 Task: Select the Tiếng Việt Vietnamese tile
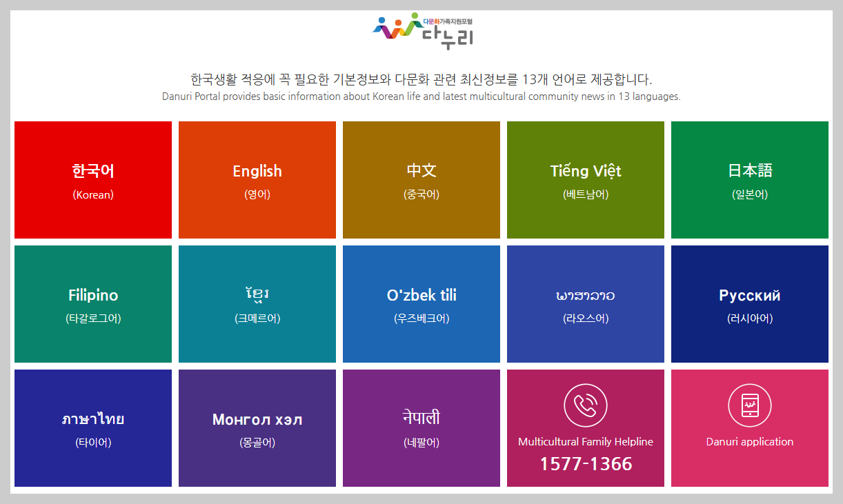(x=585, y=179)
